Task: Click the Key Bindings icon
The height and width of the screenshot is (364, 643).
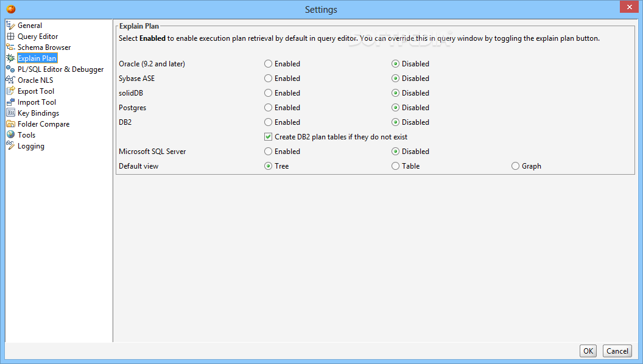Action: [11, 113]
